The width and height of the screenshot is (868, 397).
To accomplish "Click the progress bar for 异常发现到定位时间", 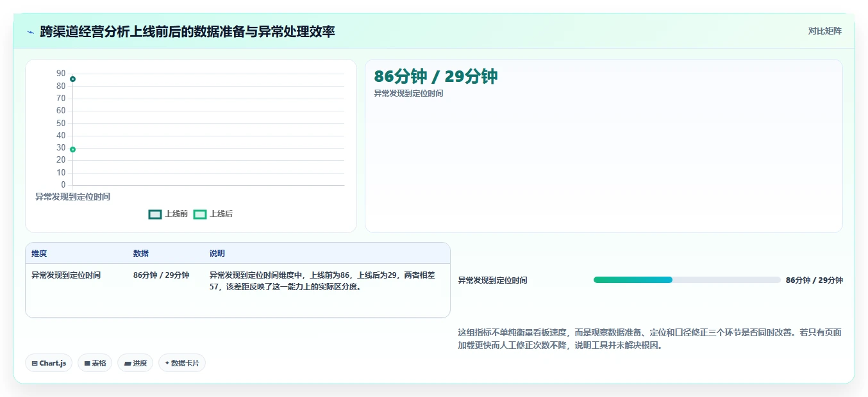I will point(687,280).
